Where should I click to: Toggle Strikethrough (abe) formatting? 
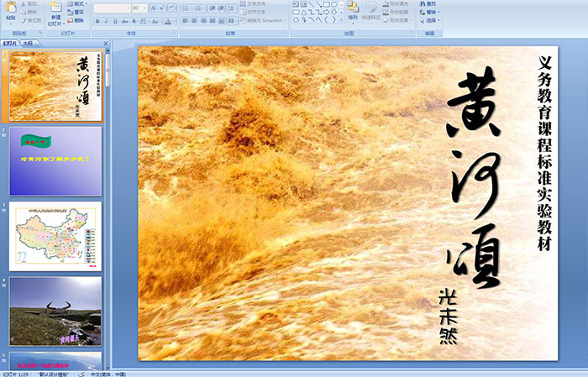coord(124,21)
